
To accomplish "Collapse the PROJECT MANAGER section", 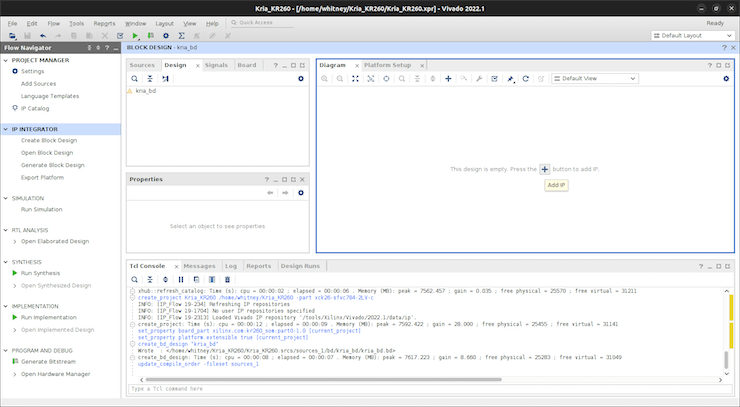I will pyautogui.click(x=6, y=60).
